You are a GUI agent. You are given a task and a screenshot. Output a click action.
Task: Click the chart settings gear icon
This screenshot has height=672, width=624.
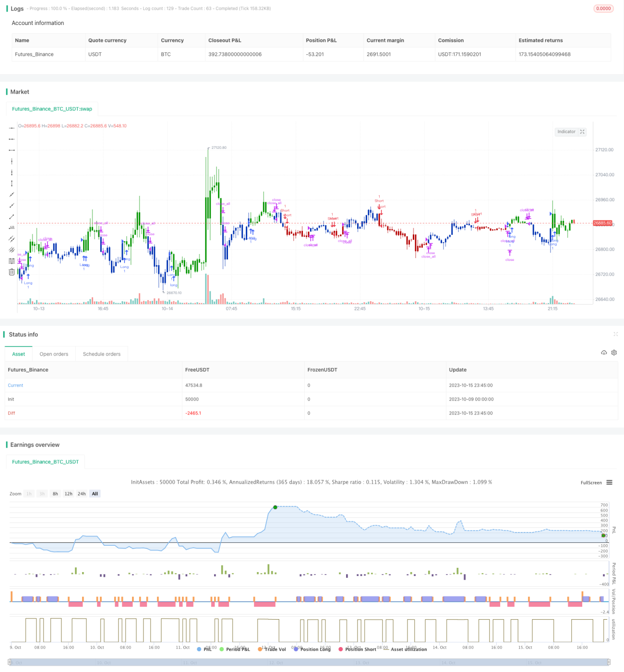(x=614, y=353)
